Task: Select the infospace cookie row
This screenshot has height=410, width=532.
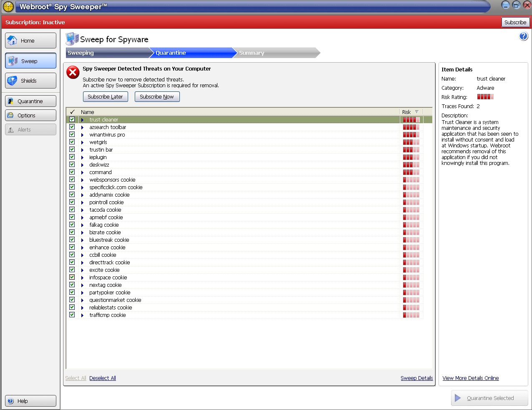Action: pos(245,277)
